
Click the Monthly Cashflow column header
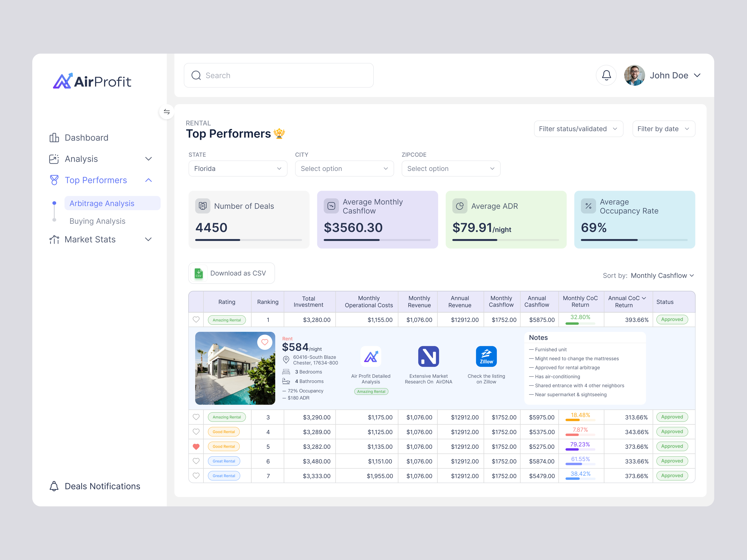(x=501, y=302)
